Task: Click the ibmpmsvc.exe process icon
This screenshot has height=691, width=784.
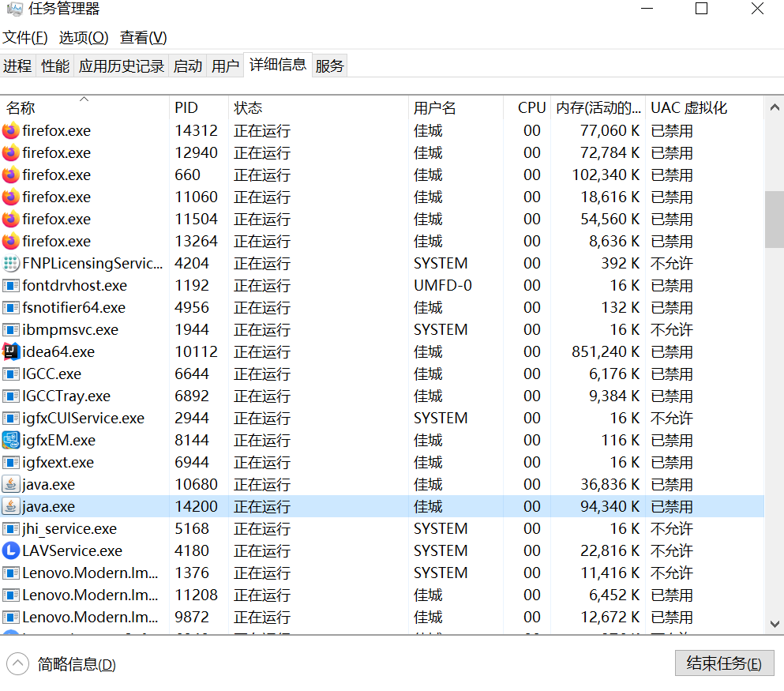Action: click(11, 330)
